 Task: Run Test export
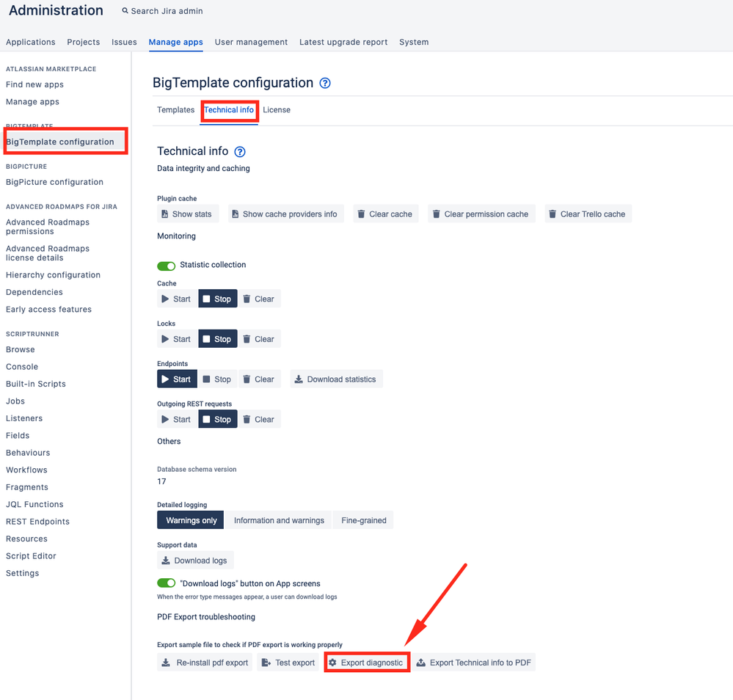tap(288, 662)
